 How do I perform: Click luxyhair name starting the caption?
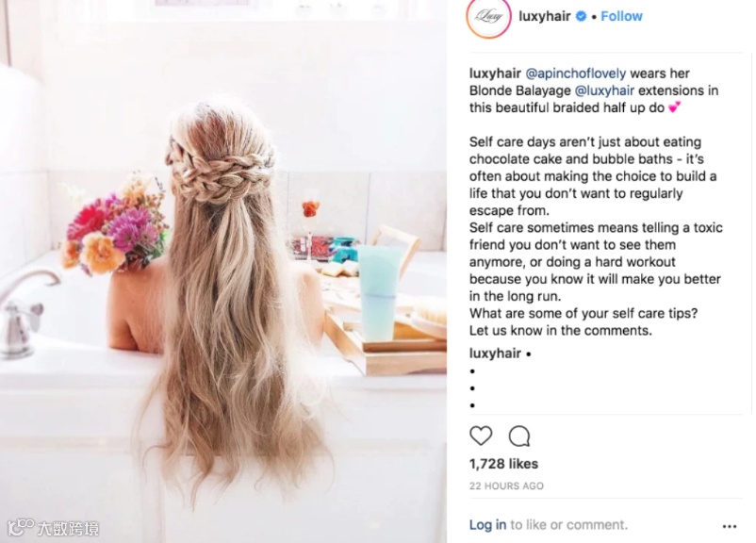click(495, 74)
